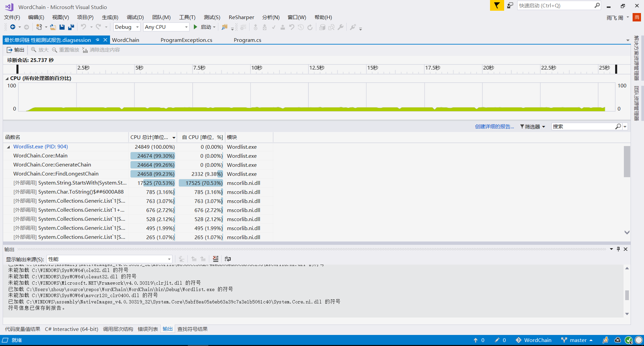The image size is (644, 346).
Task: Click the Open File folder icon
Action: click(53, 27)
